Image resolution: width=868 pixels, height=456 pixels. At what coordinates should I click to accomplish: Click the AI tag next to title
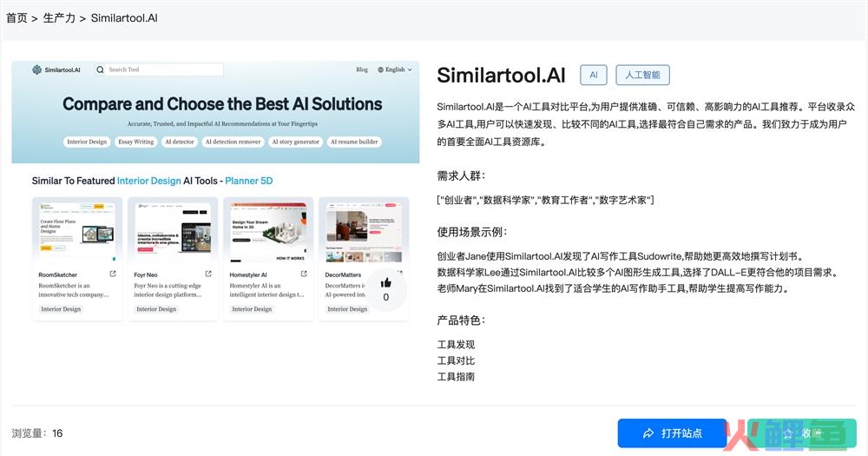click(x=594, y=75)
